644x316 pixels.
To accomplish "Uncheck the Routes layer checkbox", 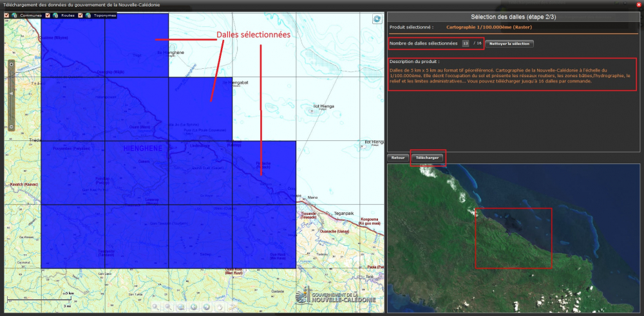I will click(x=48, y=15).
